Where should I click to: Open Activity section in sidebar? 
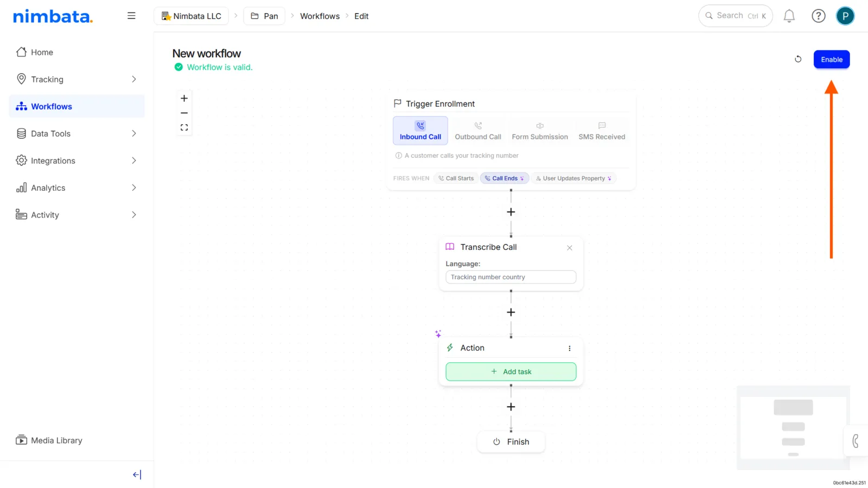[x=76, y=215]
